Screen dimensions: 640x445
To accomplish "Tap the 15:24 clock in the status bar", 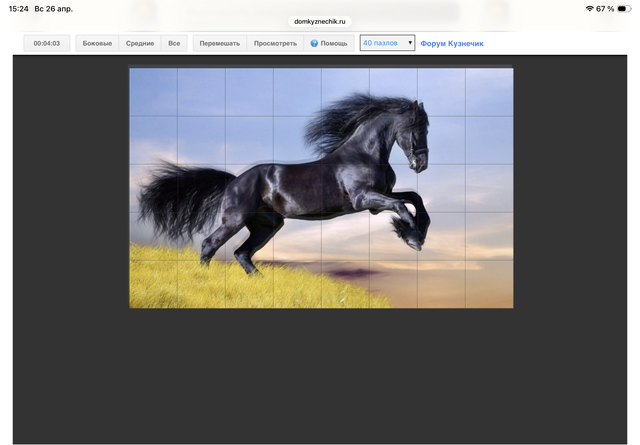I will tap(18, 8).
